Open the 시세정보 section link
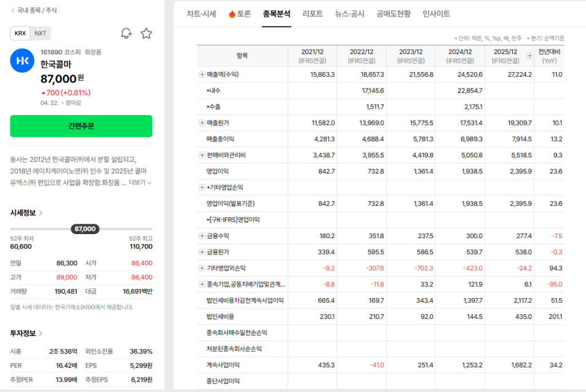586x392 pixels. pyautogui.click(x=26, y=213)
